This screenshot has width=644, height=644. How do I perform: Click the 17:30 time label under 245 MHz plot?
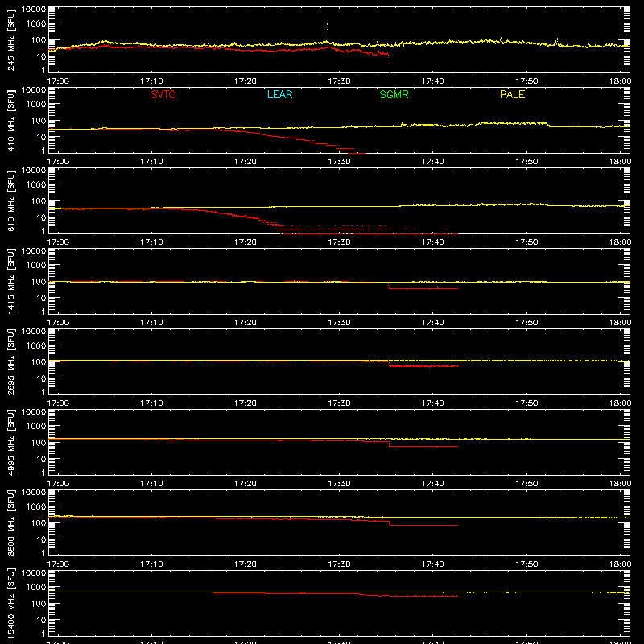click(x=339, y=81)
